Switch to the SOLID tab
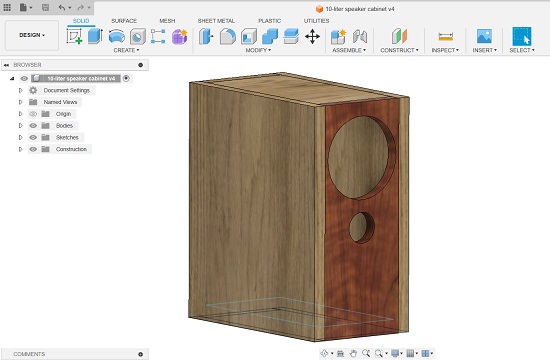Screen dimensions: 550x360 click(81, 21)
